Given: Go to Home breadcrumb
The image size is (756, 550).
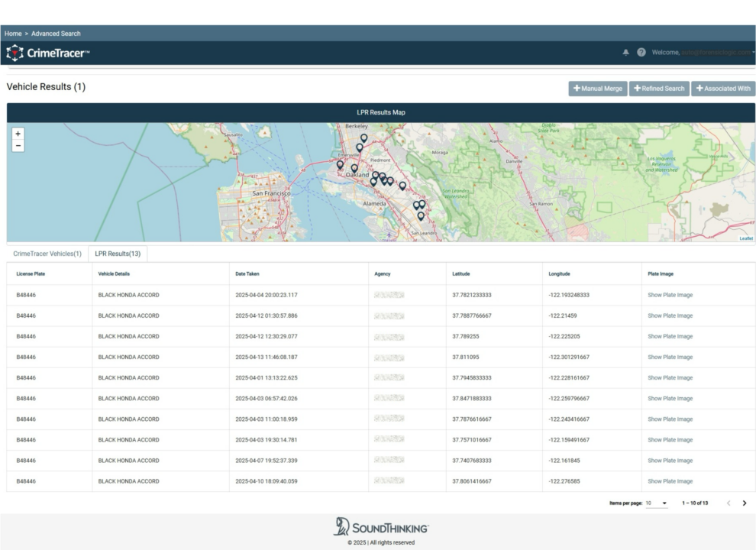Looking at the screenshot, I should (x=13, y=34).
